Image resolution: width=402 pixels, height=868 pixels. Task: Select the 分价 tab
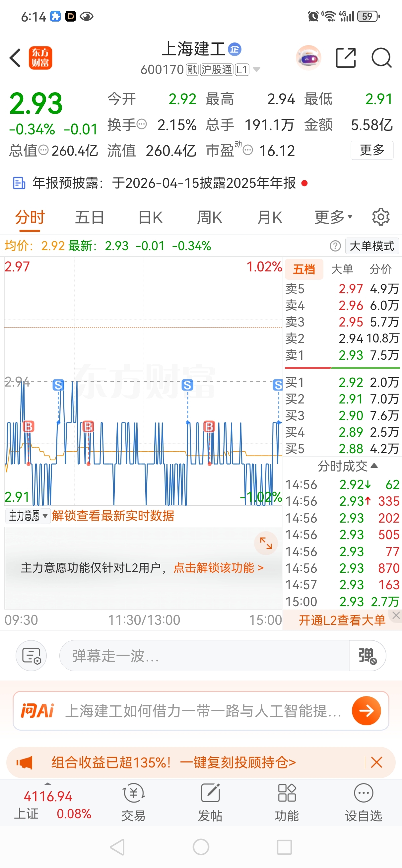tap(380, 269)
